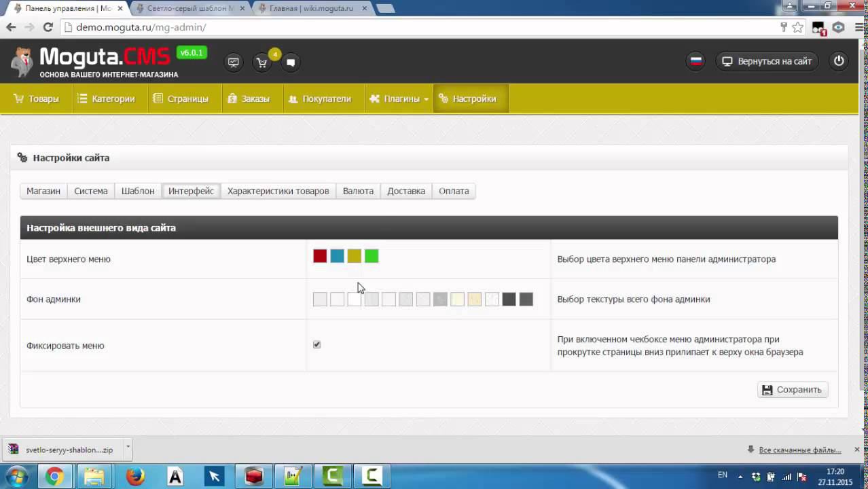Image resolution: width=868 pixels, height=489 pixels.
Task: Bookmark page with the star icon
Action: (797, 27)
